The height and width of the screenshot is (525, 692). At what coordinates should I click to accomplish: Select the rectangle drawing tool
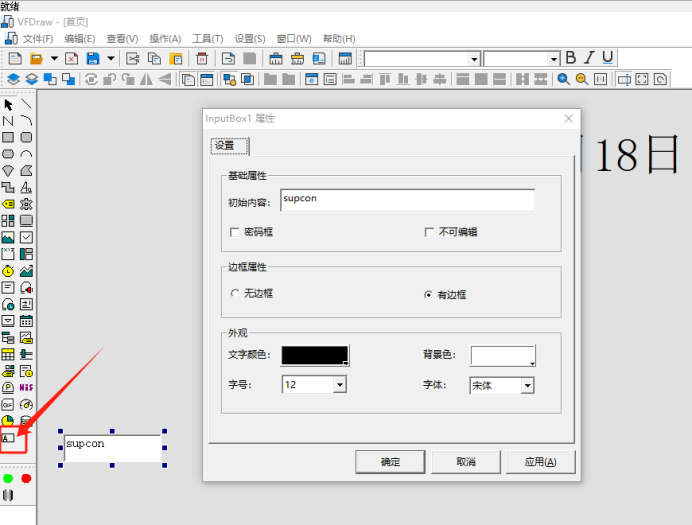pyautogui.click(x=8, y=137)
